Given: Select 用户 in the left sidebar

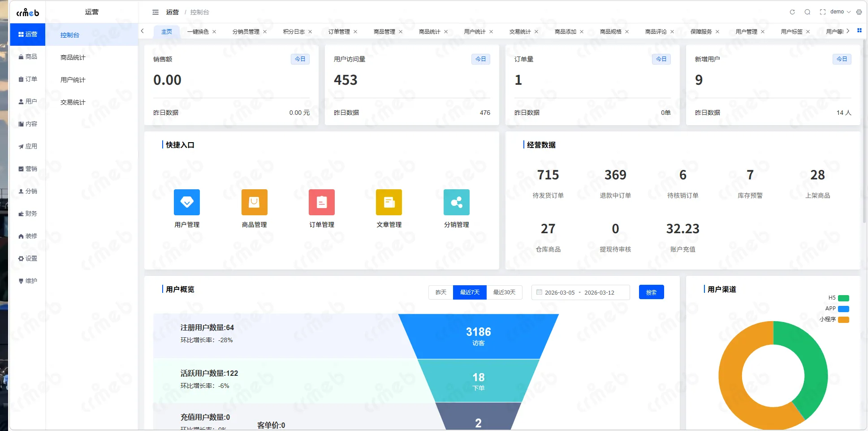Looking at the screenshot, I should [x=27, y=101].
